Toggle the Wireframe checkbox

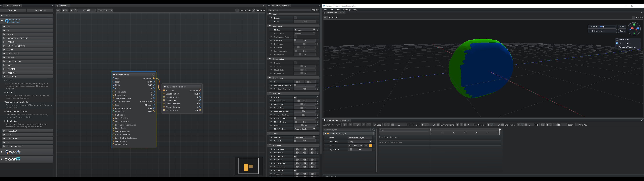617,40
